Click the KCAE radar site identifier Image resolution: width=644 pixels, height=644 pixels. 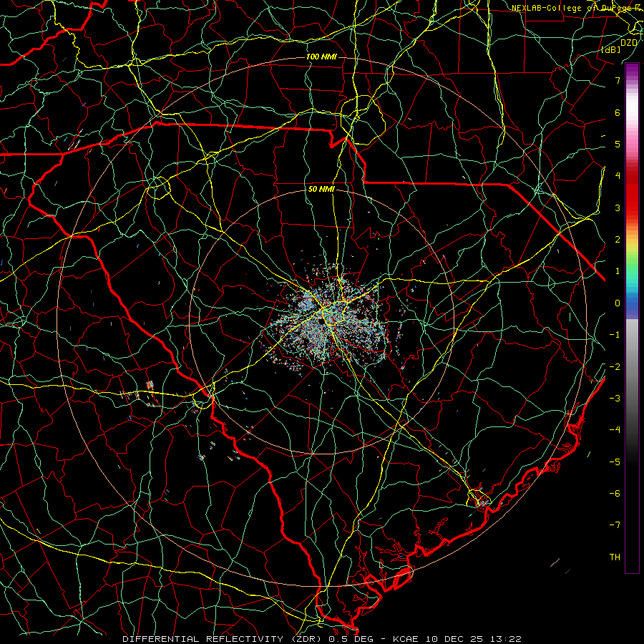[x=407, y=639]
